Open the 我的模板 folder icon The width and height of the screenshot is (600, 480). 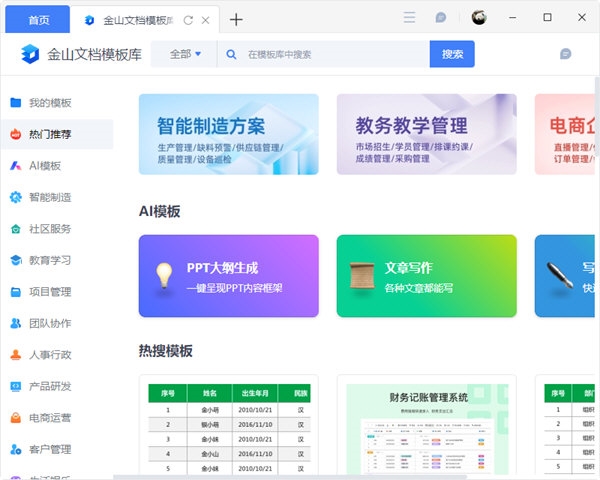tap(16, 103)
